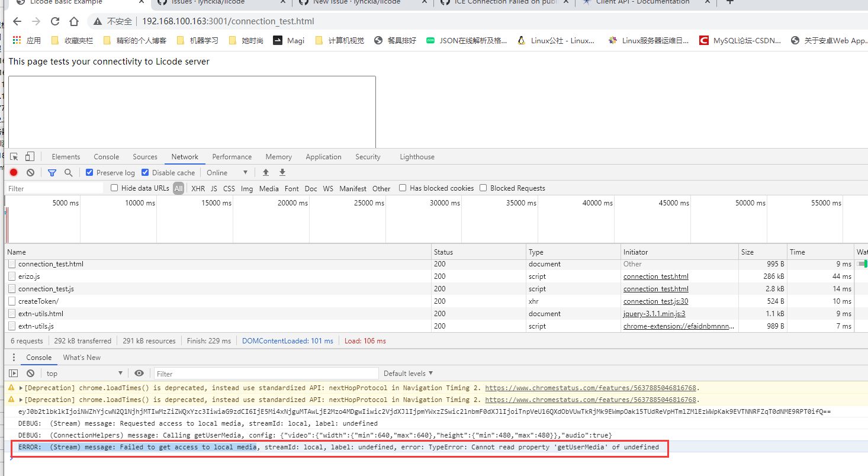This screenshot has width=868, height=476.
Task: Show the console sidebar icon
Action: coord(14,373)
